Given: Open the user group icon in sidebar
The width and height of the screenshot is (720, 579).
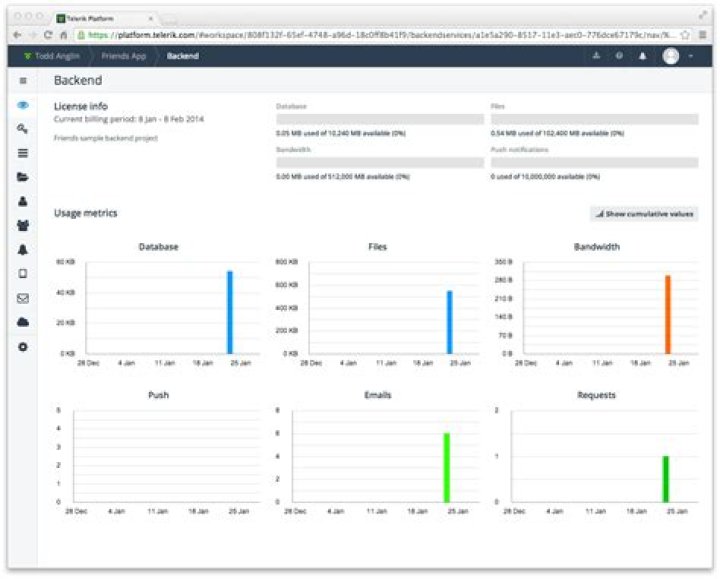Looking at the screenshot, I should pos(23,225).
